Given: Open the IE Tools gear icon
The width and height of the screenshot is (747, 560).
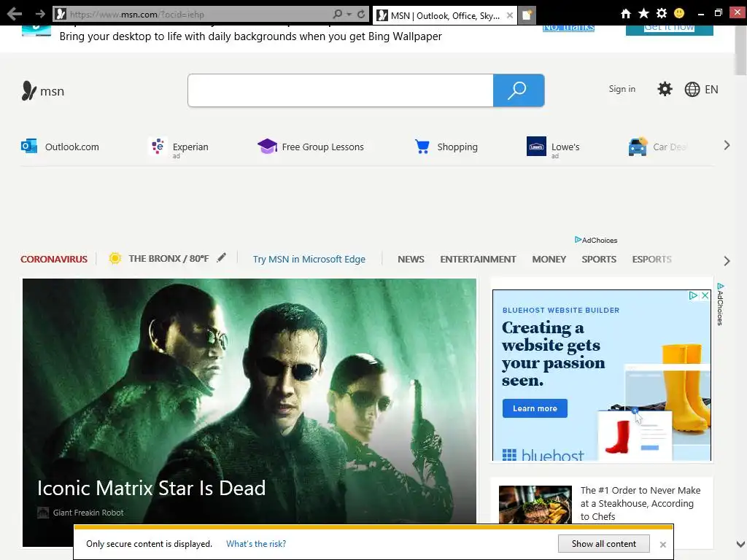Looking at the screenshot, I should (661, 13).
